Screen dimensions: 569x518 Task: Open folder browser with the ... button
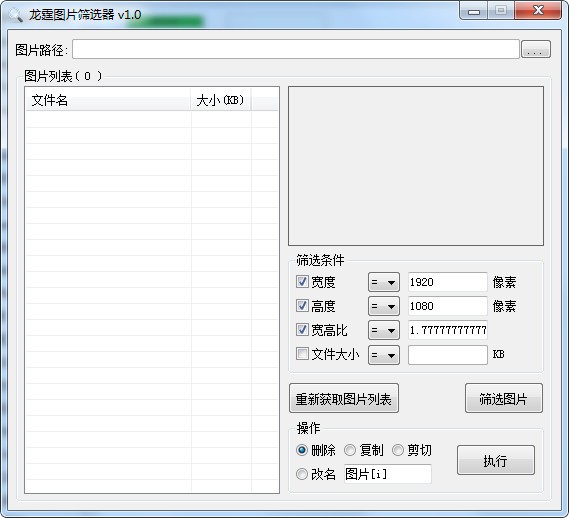pyautogui.click(x=536, y=49)
